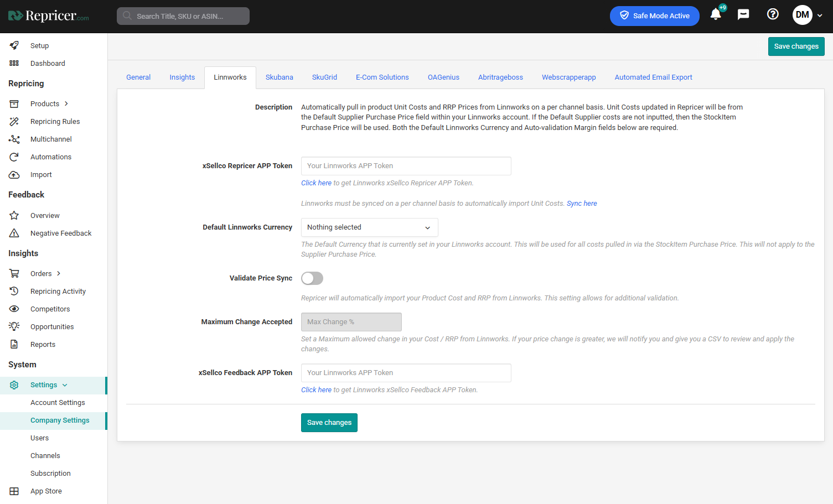Open the notifications bell icon
Image resolution: width=833 pixels, height=504 pixels.
716,14
